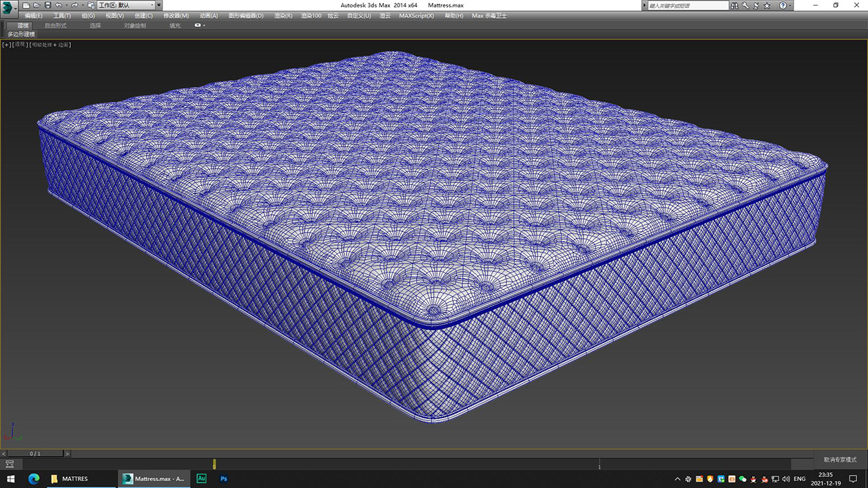
Task: Open the 创建(C) menu
Action: pyautogui.click(x=144, y=16)
